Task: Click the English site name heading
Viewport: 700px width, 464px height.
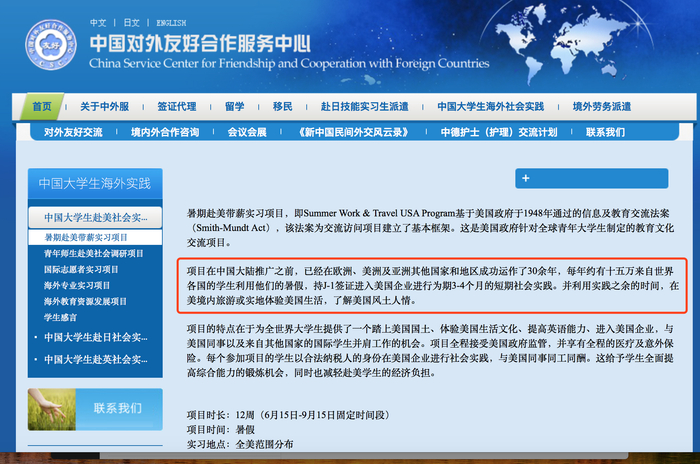Action: point(289,63)
